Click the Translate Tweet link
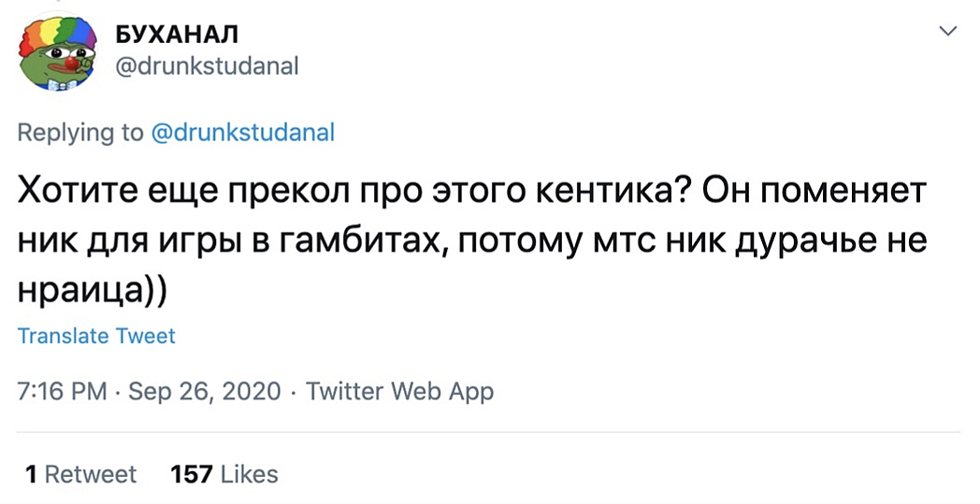Image resolution: width=980 pixels, height=504 pixels. click(96, 336)
